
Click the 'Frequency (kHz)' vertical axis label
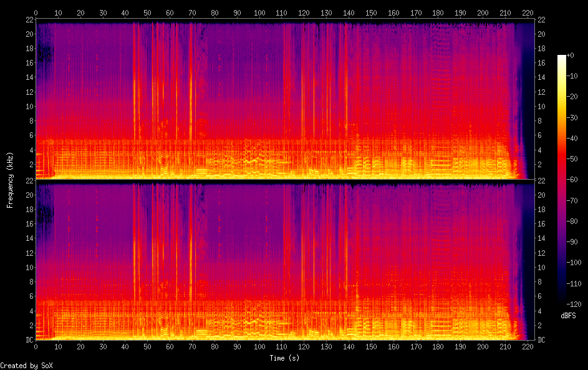click(x=11, y=180)
